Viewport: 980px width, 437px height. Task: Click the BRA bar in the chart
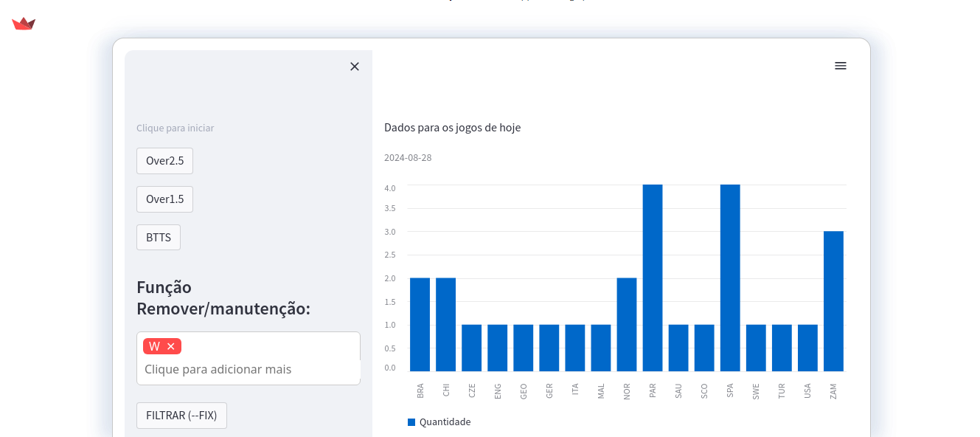tap(420, 325)
